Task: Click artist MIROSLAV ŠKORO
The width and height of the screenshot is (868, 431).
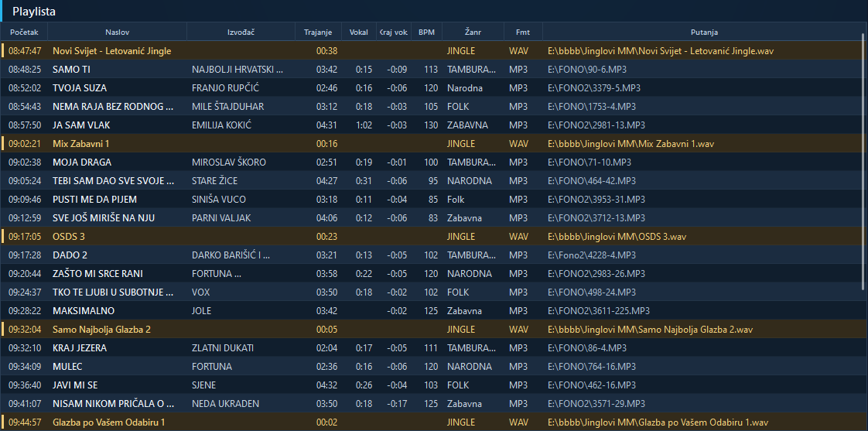Action: (x=229, y=162)
